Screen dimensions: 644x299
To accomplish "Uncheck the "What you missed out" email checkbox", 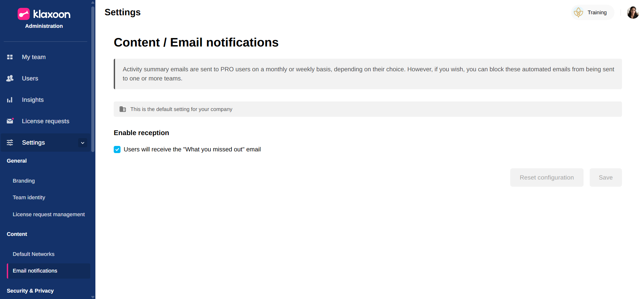I will point(117,150).
